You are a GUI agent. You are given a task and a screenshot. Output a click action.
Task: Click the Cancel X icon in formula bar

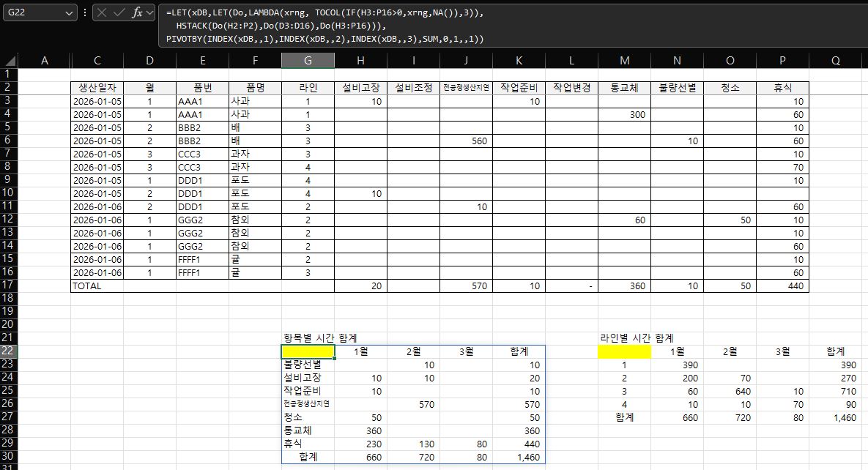click(103, 13)
